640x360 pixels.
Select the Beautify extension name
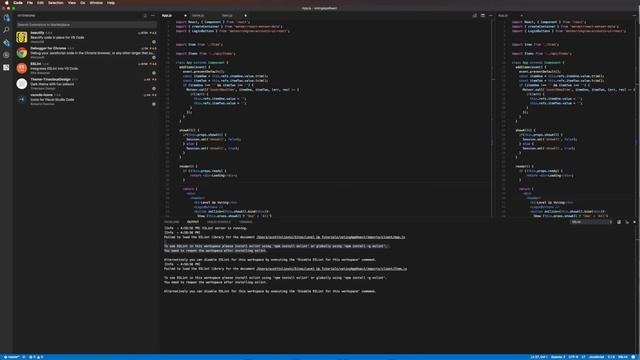[37, 33]
